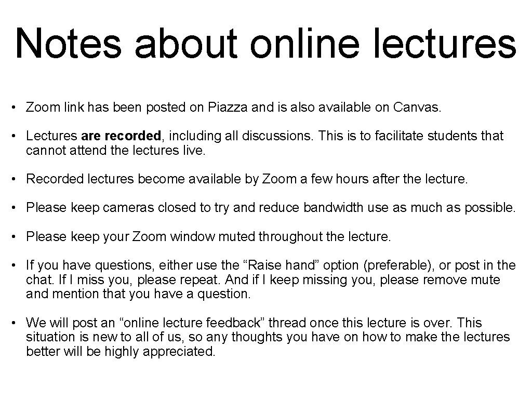The height and width of the screenshot is (399, 532).
Task: Click the word "bandwidth" in the cameras bullet
Action: pos(333,208)
